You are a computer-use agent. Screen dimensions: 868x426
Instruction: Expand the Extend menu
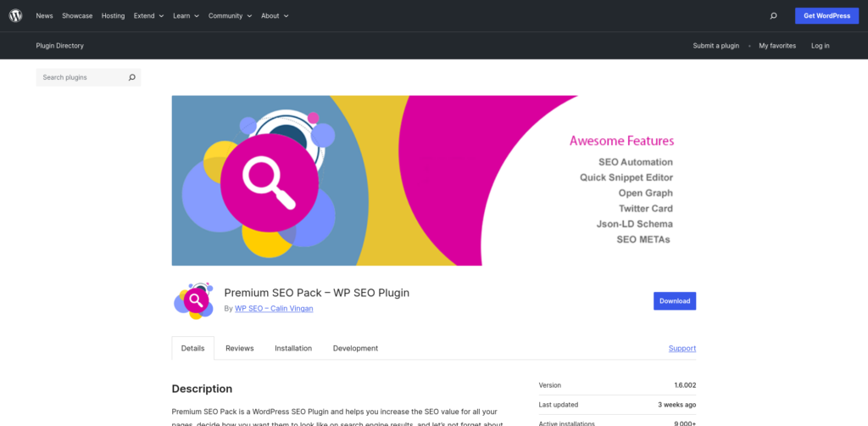coord(149,15)
